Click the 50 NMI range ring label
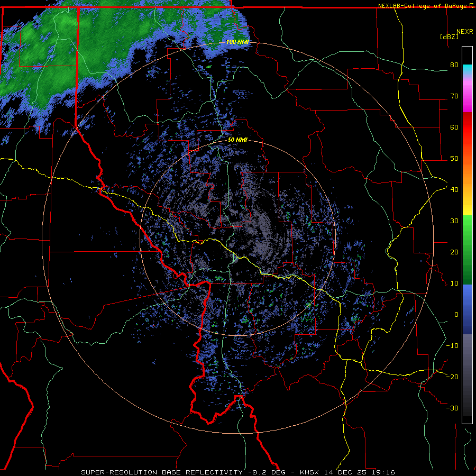The height and width of the screenshot is (476, 476). 237,140
